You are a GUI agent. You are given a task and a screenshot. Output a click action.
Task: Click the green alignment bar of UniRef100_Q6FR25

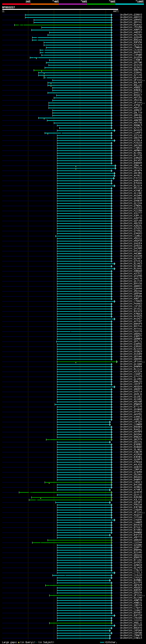pyautogui.click(x=79, y=585)
